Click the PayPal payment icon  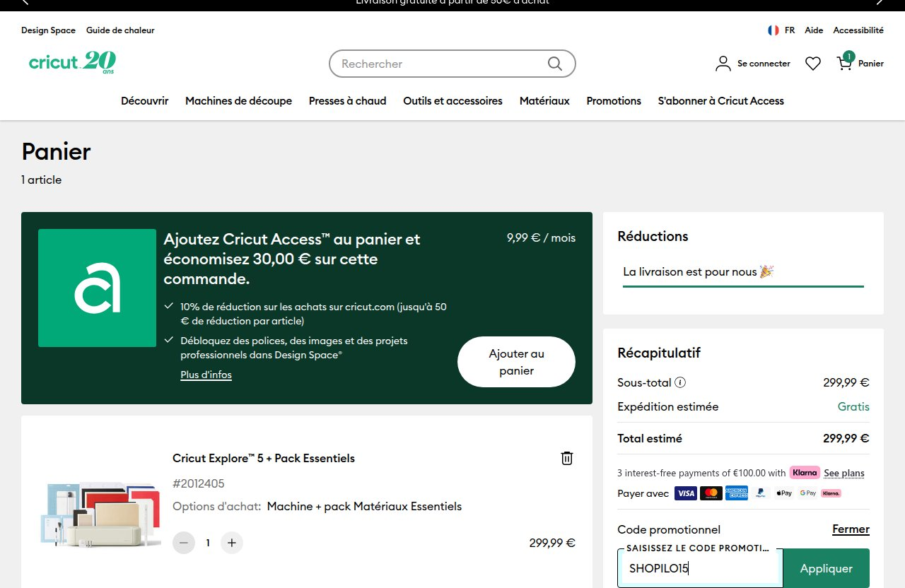[x=760, y=493]
